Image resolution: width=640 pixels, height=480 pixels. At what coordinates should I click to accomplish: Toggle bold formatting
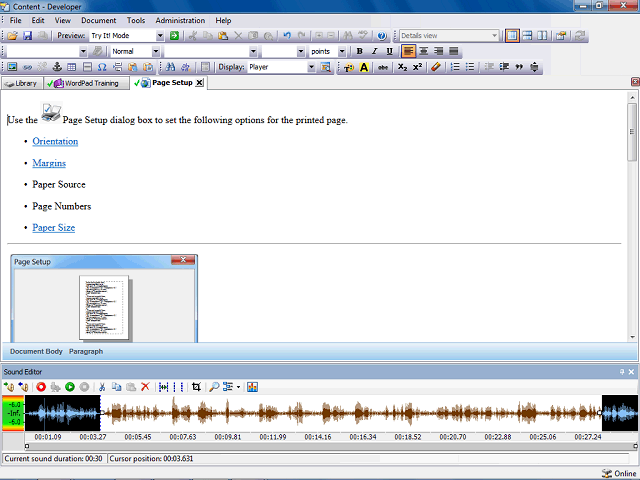[359, 51]
